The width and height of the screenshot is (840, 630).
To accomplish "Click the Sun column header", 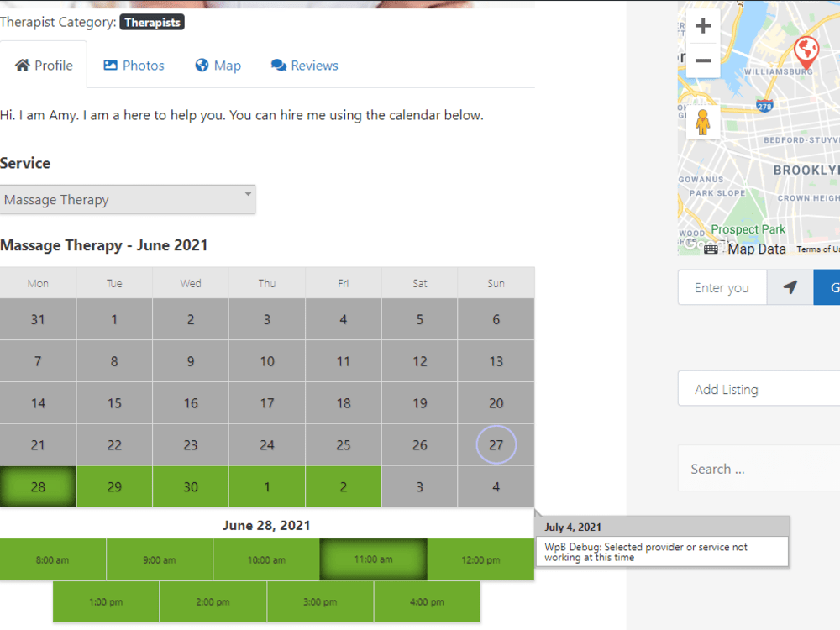I will click(x=496, y=283).
